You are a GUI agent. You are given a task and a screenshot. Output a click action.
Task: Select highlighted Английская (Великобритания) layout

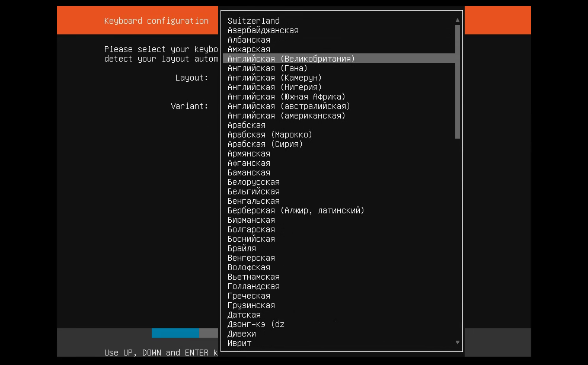[x=291, y=59]
